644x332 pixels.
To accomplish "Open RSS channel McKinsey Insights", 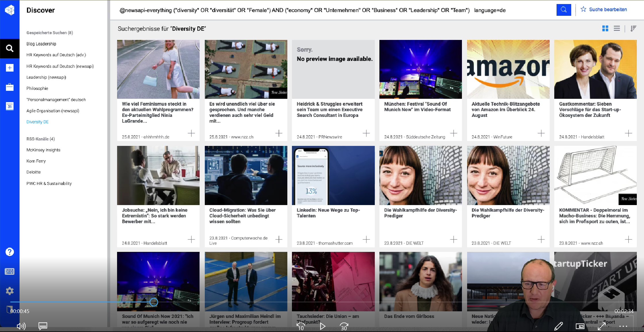I will point(43,150).
